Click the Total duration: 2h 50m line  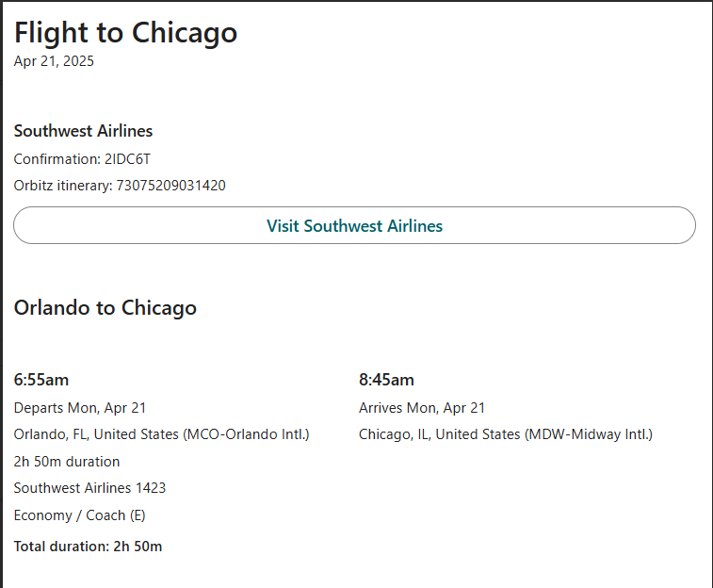pos(89,547)
